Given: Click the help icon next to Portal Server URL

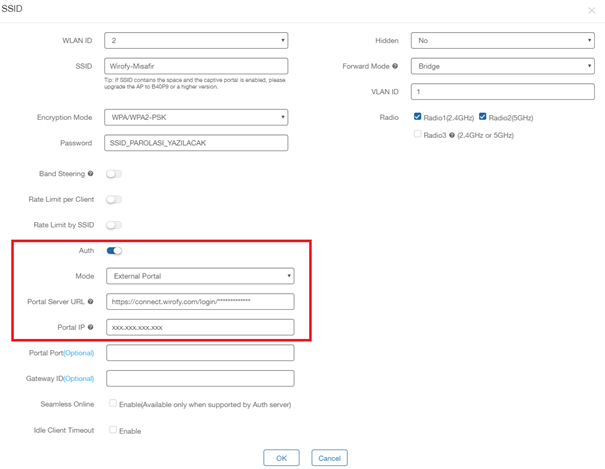Looking at the screenshot, I should (91, 301).
